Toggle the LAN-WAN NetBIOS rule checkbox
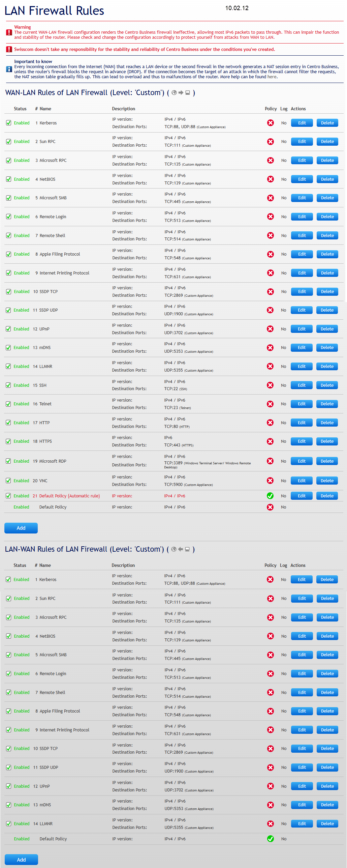Screen dimensions: 347x868 [x=8, y=636]
